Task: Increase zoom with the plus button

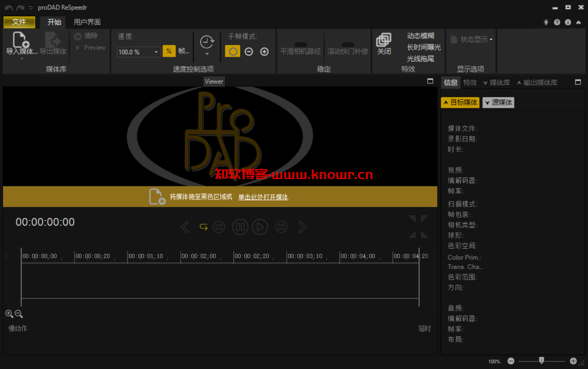Action: 573,361
